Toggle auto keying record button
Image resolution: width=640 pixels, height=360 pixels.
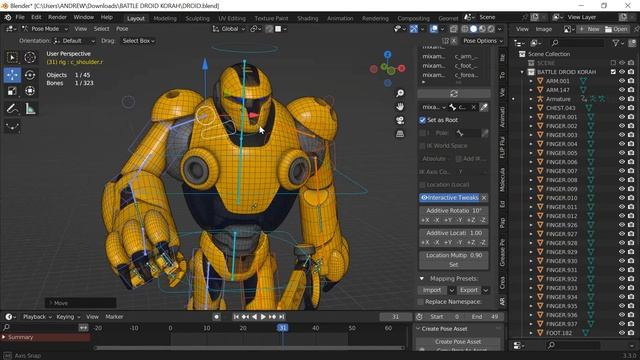click(x=216, y=317)
